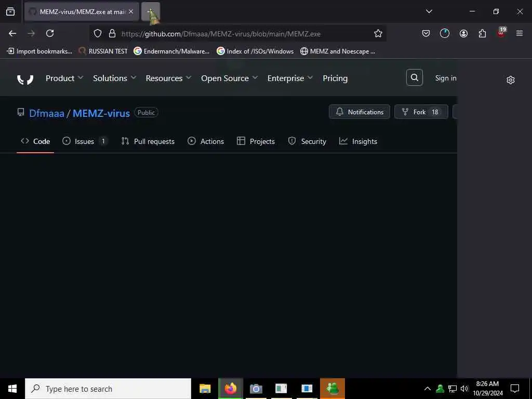The width and height of the screenshot is (532, 399).
Task: Open the settings gear icon on the right
Action: pyautogui.click(x=510, y=79)
